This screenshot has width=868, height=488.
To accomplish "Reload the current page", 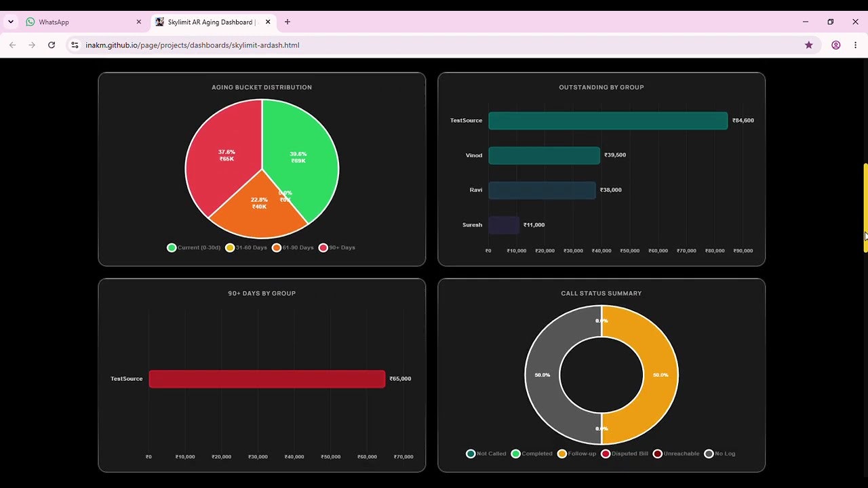I will (51, 45).
